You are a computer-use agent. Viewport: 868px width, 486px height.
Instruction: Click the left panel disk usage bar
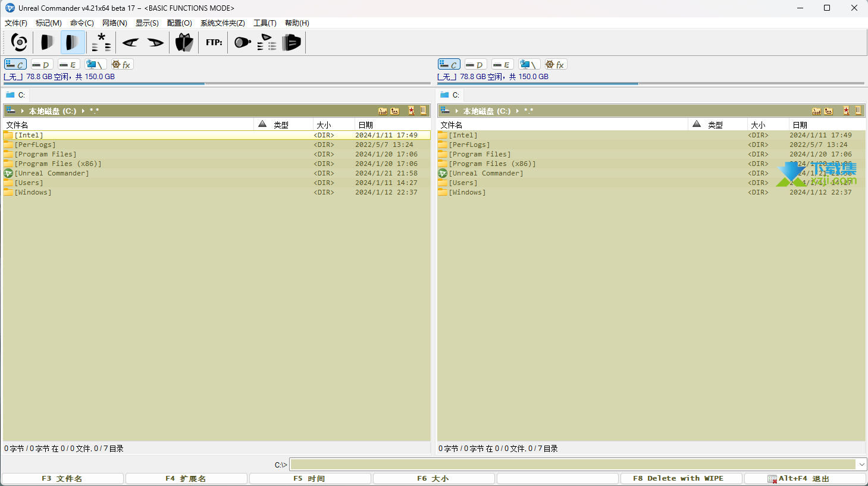point(217,84)
